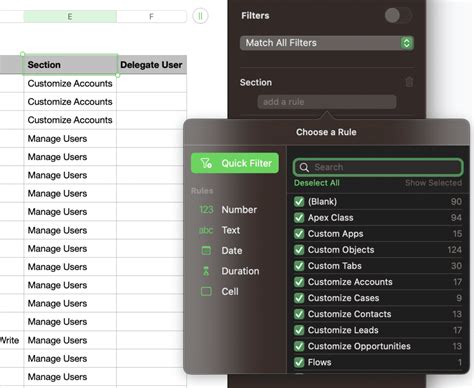Click the Duration hourglass icon
474x388 pixels.
tap(206, 271)
